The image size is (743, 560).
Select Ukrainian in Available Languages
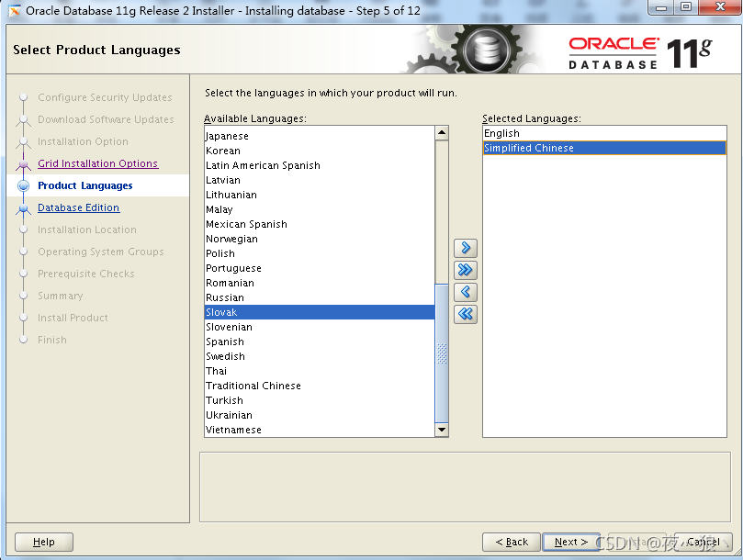tap(320, 415)
